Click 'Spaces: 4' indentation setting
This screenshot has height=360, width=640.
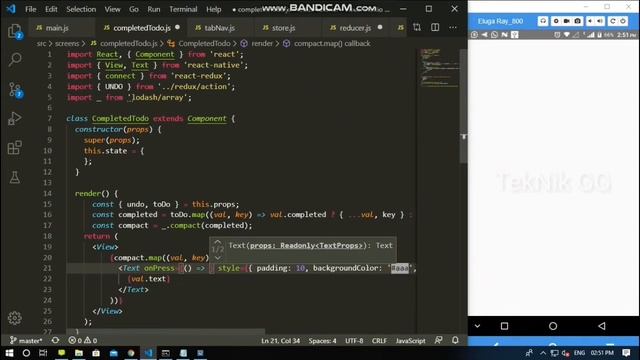point(322,340)
